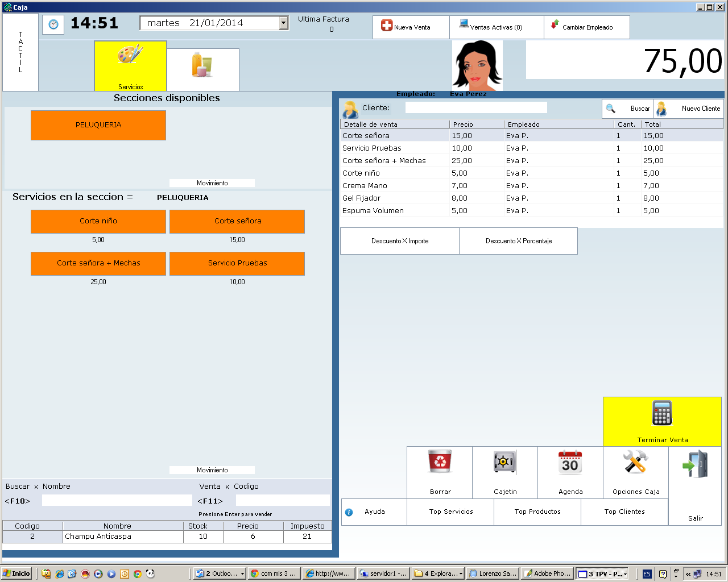Open the Agenda calendar icon
This screenshot has width=728, height=582.
pyautogui.click(x=570, y=462)
